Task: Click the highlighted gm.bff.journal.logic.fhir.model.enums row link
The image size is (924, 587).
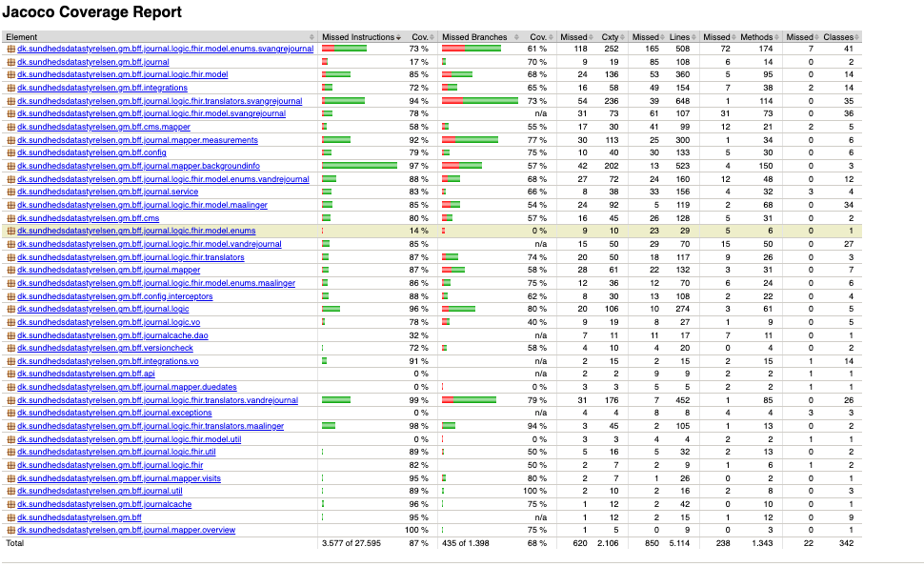Action: click(x=136, y=231)
